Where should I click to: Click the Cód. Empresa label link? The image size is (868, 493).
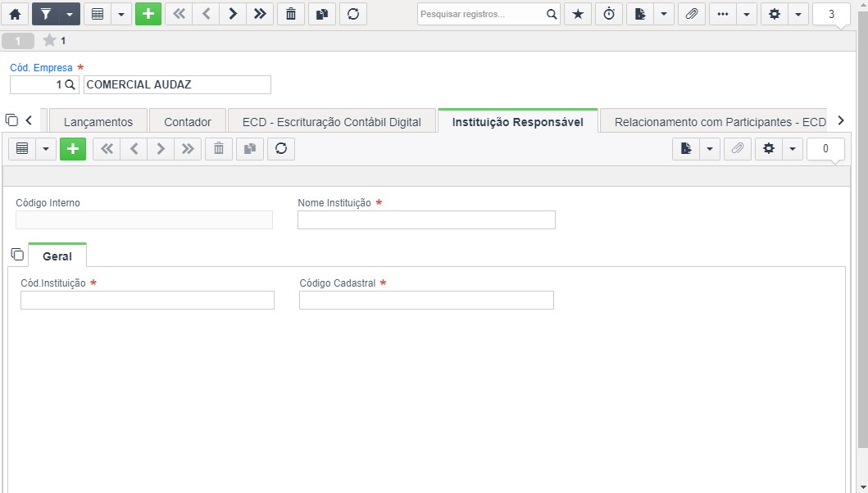click(x=41, y=67)
